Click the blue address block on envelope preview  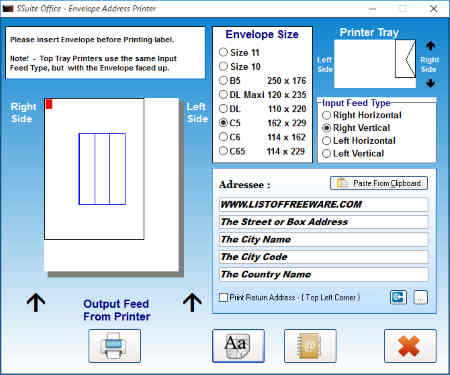[x=102, y=169]
